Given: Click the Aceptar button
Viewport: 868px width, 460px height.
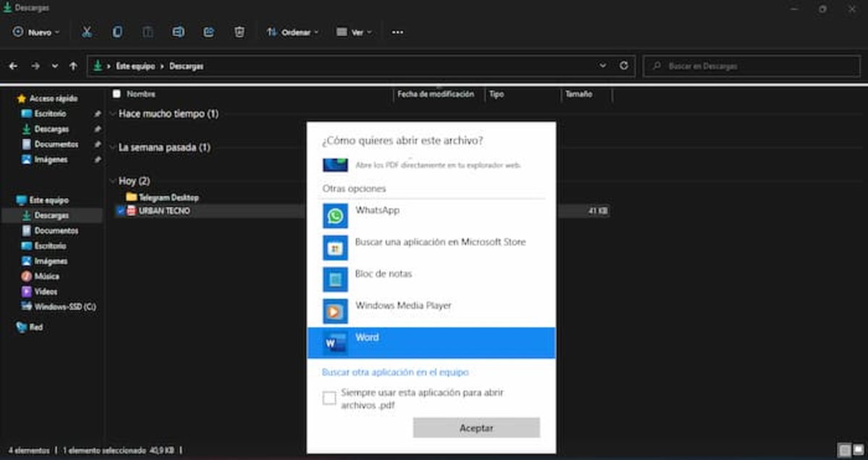Looking at the screenshot, I should pyautogui.click(x=476, y=428).
